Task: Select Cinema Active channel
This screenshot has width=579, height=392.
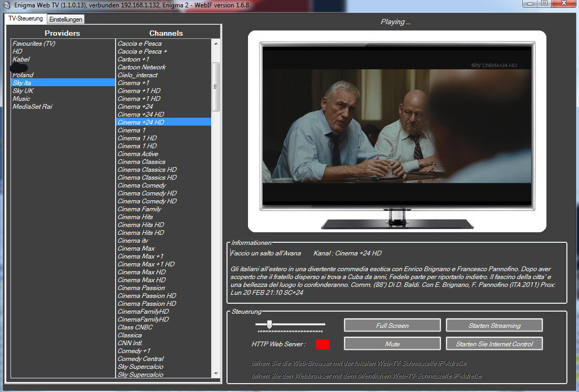Action: coord(138,154)
